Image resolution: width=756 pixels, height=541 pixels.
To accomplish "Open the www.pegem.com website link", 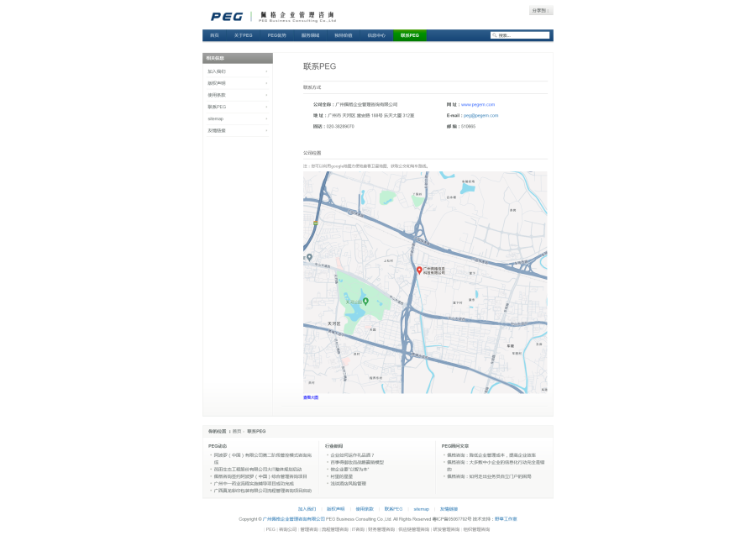I will click(478, 104).
